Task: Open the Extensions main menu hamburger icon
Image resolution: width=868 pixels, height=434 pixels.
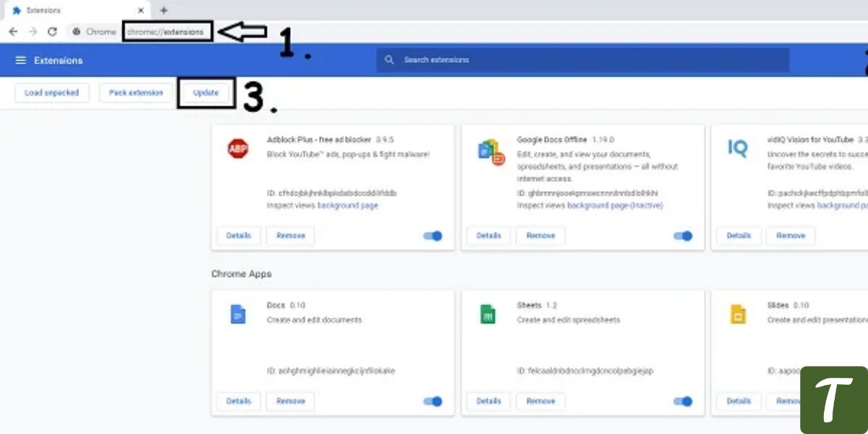Action: coord(21,60)
